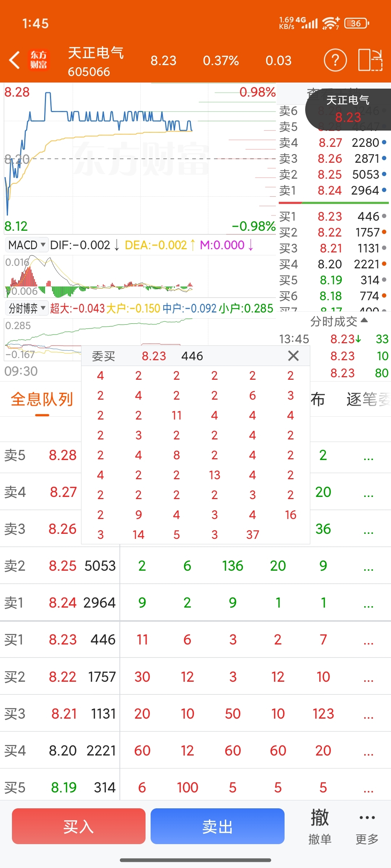The image size is (391, 868).
Task: Tap the 123 order in 买3 queue
Action: click(323, 714)
